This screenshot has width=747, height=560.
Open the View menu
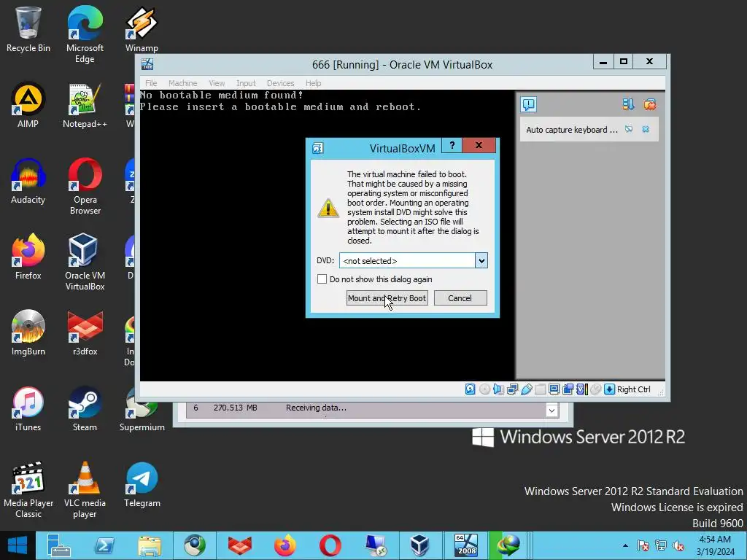coord(216,83)
